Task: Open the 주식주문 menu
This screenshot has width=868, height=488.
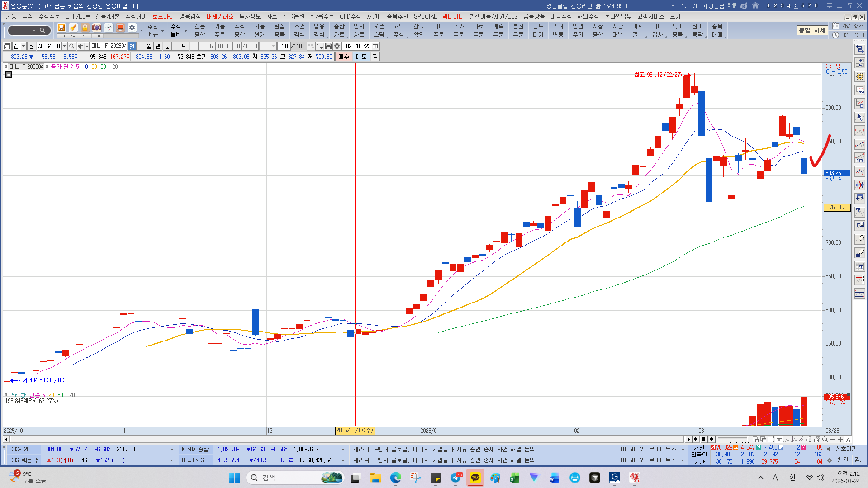Action: coord(49,16)
